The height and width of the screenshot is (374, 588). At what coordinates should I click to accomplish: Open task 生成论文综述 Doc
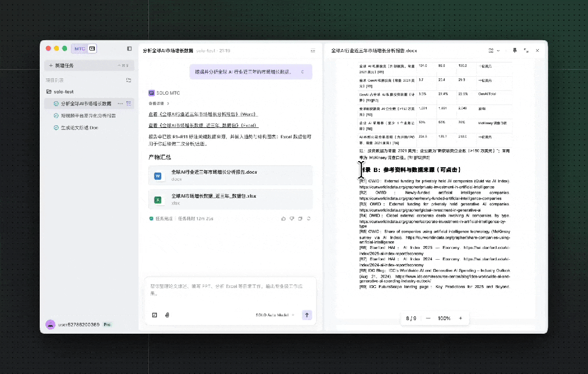point(80,128)
